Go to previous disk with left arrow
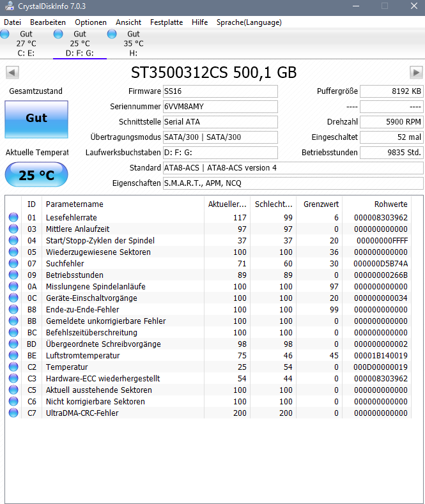425x504 pixels. coord(12,72)
